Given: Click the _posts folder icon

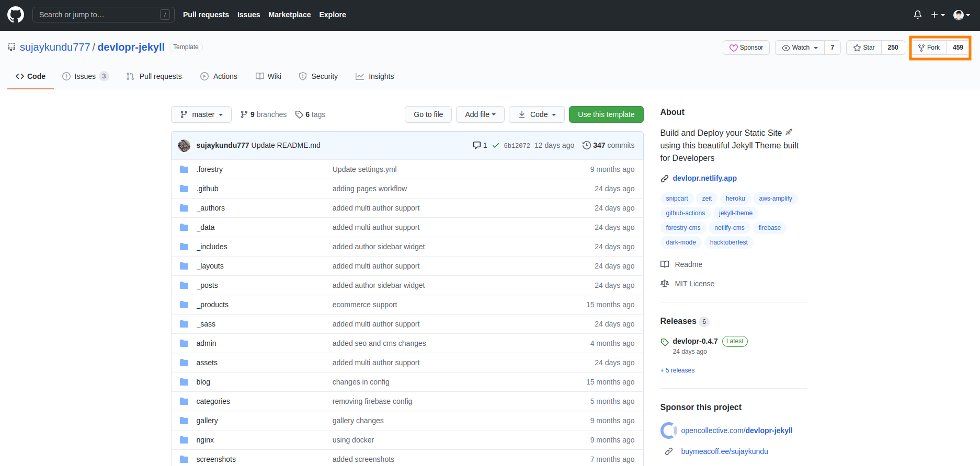Looking at the screenshot, I should 184,285.
